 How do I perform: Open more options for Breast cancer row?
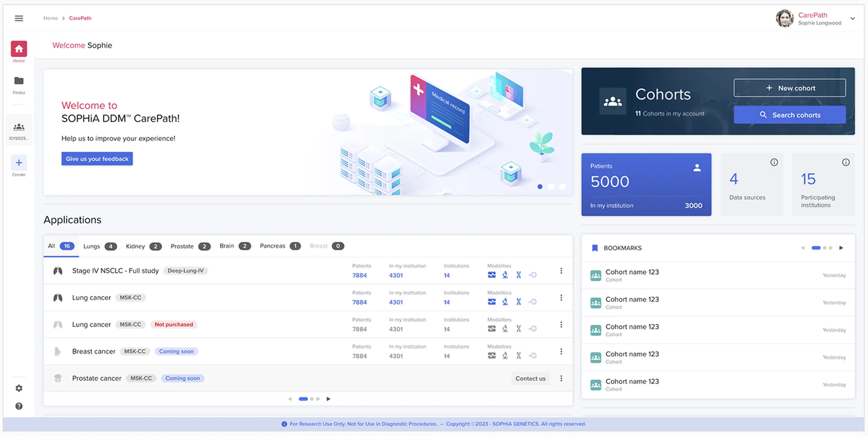pos(561,351)
